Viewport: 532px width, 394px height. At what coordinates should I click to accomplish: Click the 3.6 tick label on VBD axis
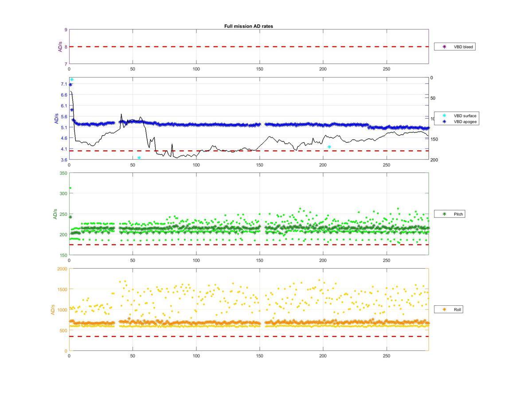click(64, 160)
